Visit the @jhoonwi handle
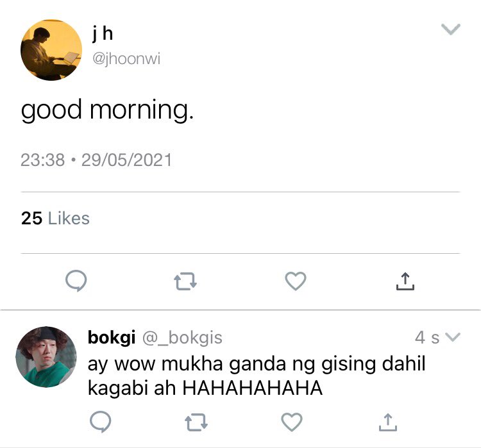Viewport: 481px width, 448px height. [x=126, y=58]
